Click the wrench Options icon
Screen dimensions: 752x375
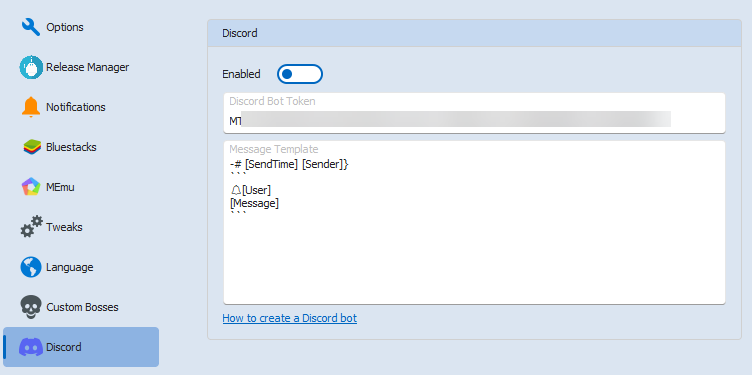pyautogui.click(x=31, y=27)
